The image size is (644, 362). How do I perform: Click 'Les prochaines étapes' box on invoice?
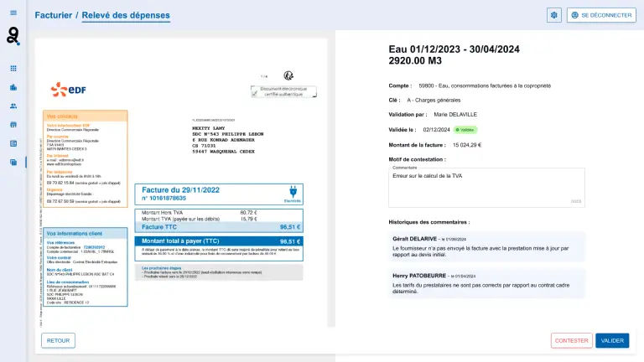tap(219, 272)
